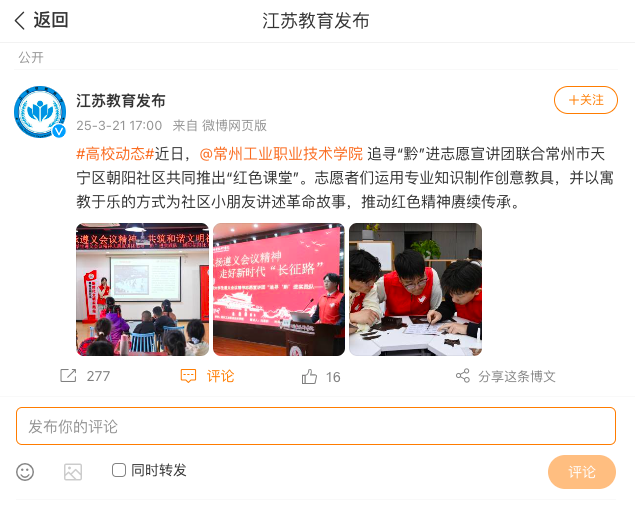Follow the account with +关注 button
The height and width of the screenshot is (515, 635).
[586, 100]
